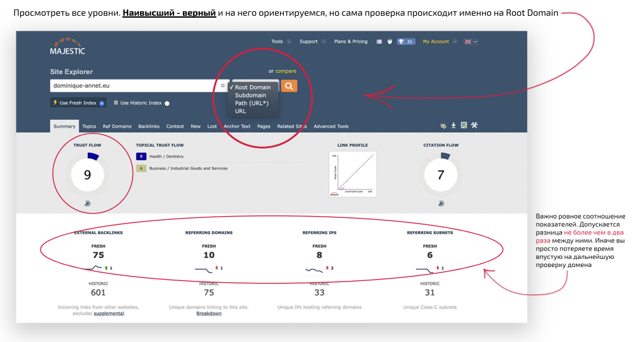
Task: Click the Referring IPs fresh trend sparkline
Action: click(x=314, y=270)
